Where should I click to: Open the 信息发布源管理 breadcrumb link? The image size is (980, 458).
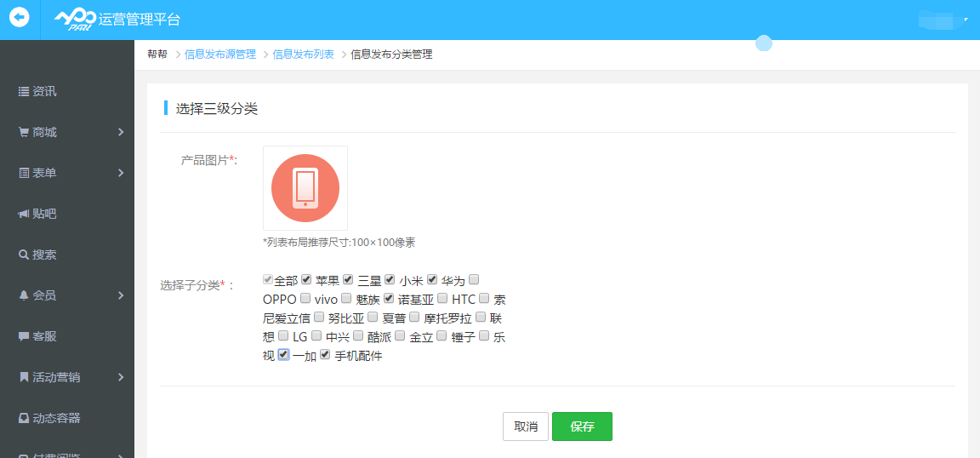pos(220,54)
